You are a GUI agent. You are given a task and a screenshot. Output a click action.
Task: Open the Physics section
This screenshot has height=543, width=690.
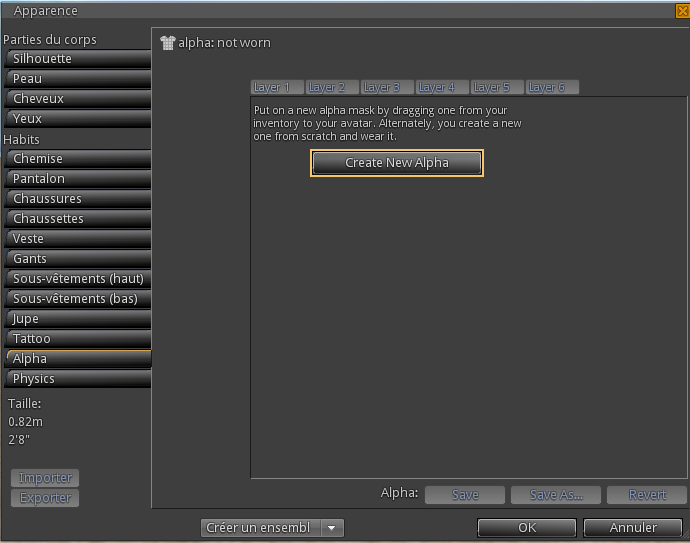[78, 379]
